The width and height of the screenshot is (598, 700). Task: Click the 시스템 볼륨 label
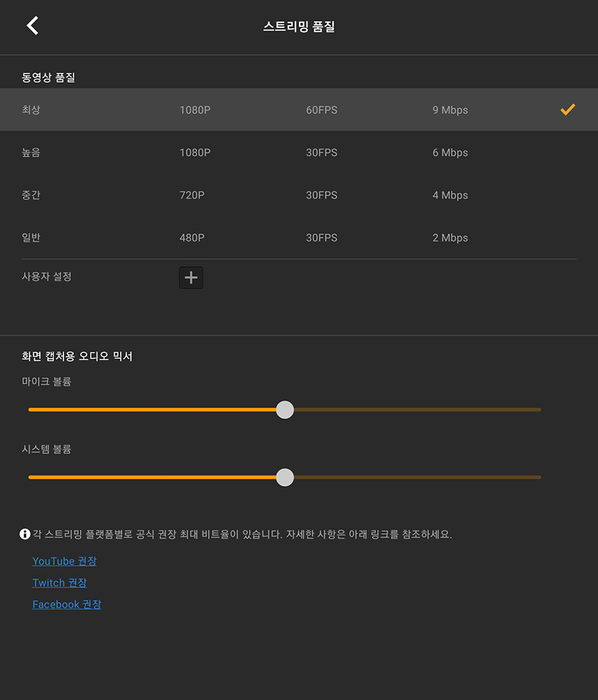[x=47, y=449]
